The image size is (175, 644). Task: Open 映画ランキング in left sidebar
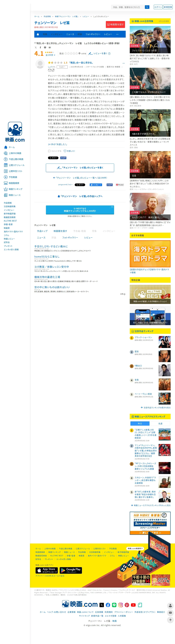(x=13, y=189)
